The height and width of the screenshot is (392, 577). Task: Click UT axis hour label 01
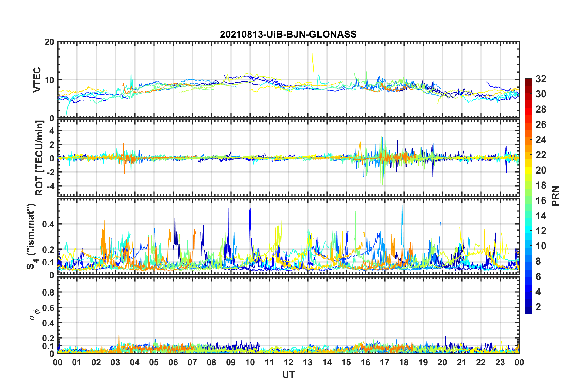click(x=77, y=362)
